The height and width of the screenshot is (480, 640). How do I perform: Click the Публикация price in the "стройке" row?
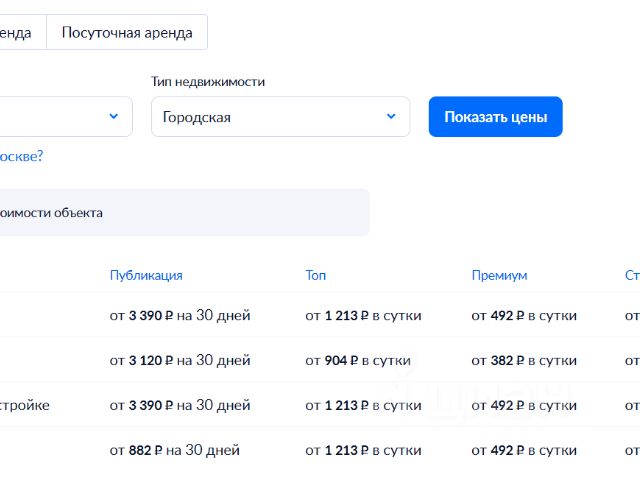click(x=180, y=405)
